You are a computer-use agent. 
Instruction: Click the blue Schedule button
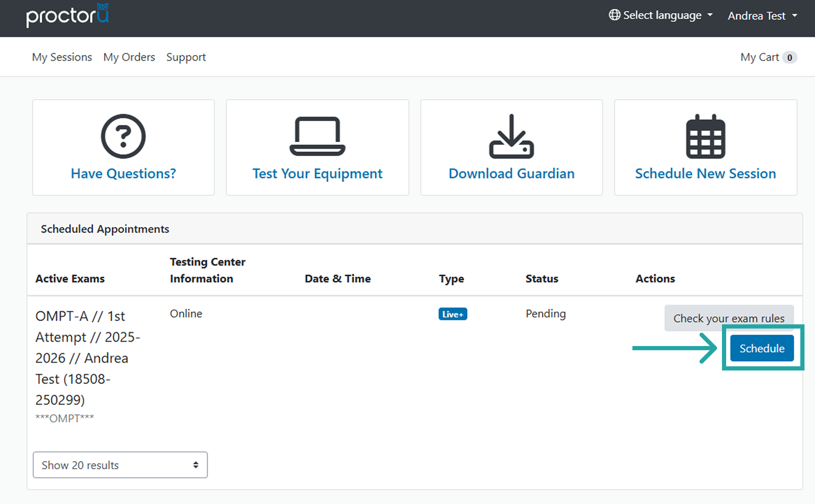pos(761,348)
